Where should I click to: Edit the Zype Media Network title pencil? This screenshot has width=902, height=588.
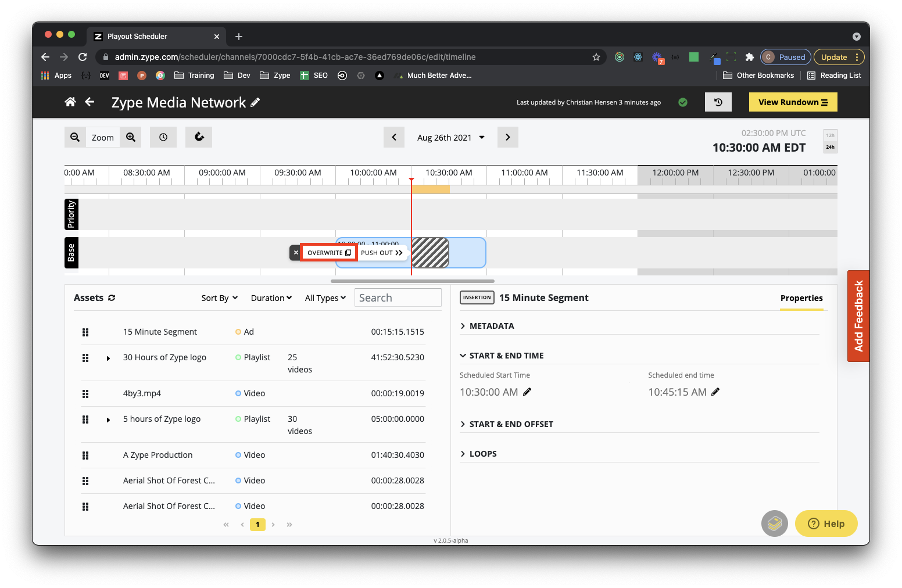(255, 102)
